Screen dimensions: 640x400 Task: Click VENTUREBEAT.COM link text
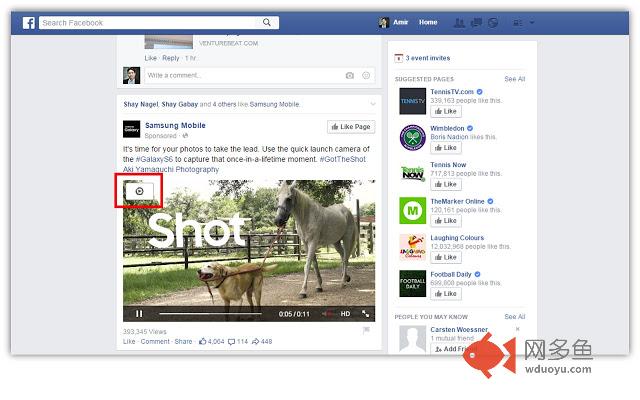click(228, 43)
